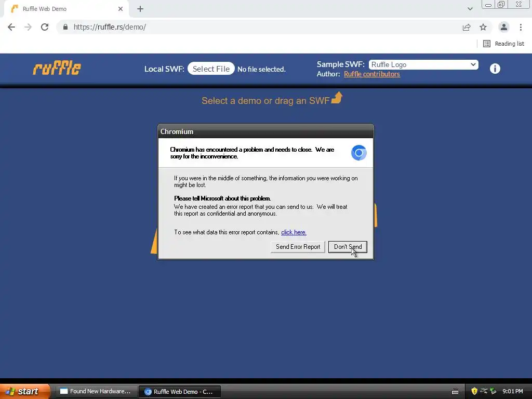This screenshot has height=399, width=532.
Task: Open a new browser tab
Action: click(x=140, y=9)
